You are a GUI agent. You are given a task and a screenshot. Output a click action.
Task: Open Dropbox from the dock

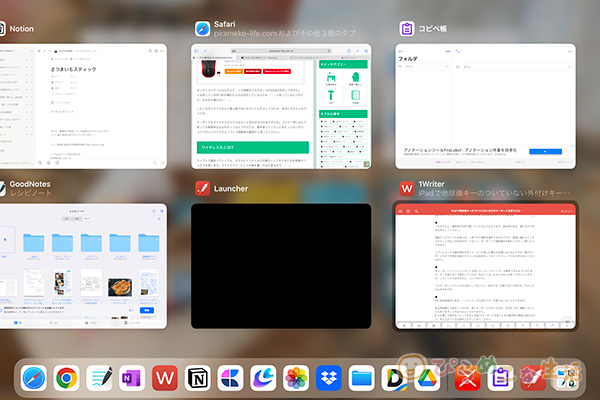(329, 378)
